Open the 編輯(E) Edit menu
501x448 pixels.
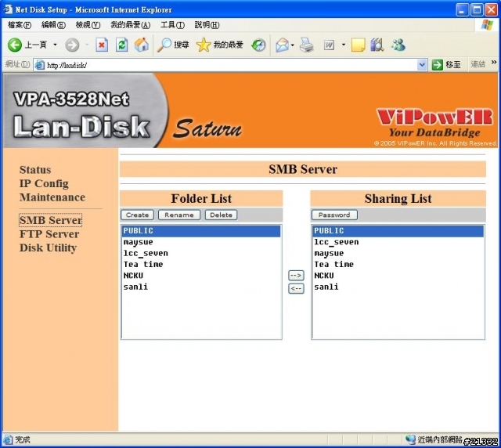pos(53,25)
